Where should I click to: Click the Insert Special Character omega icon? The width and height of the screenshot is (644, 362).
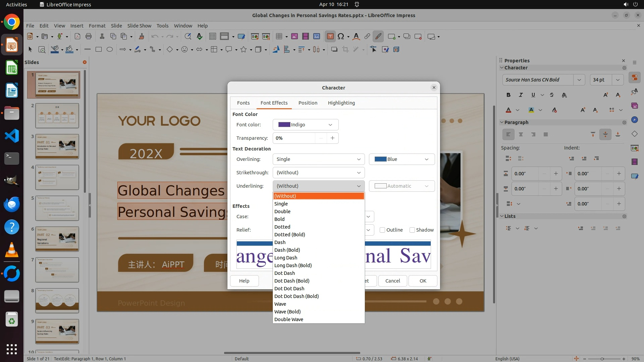click(x=341, y=37)
